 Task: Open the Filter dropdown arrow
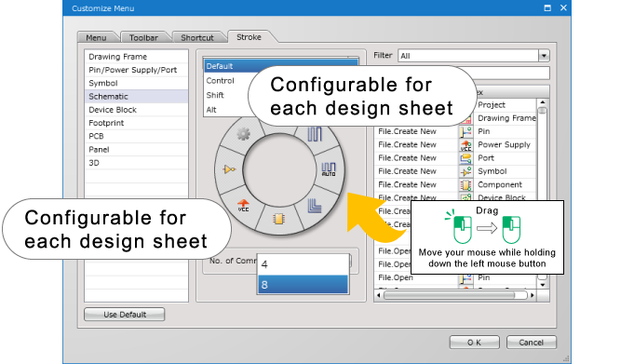click(x=544, y=56)
